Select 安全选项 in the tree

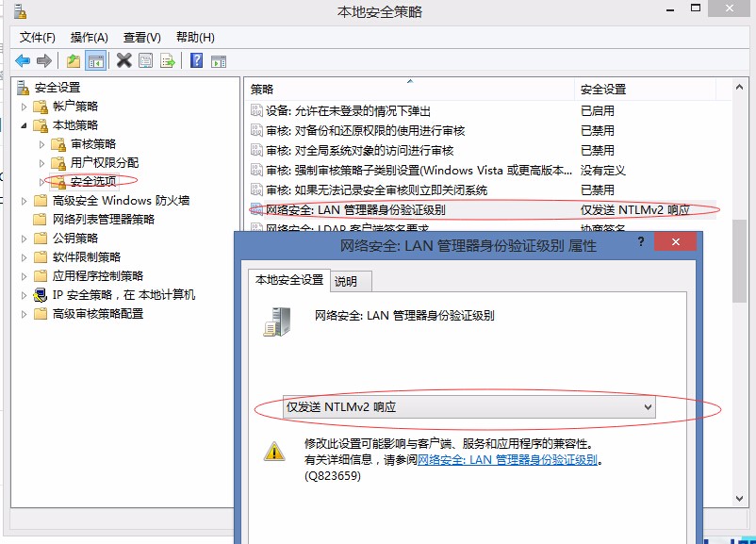[x=93, y=181]
